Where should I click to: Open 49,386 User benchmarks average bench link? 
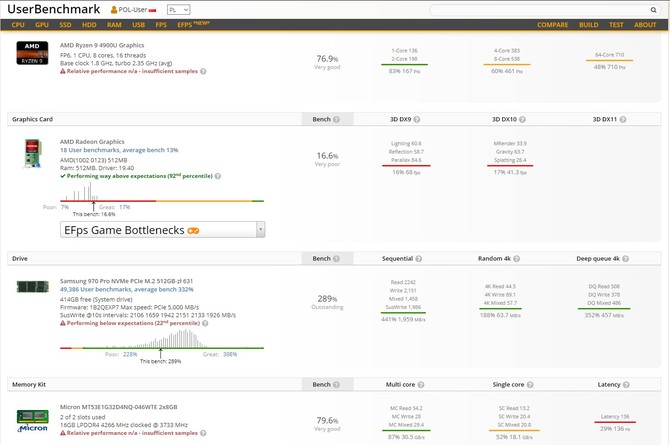click(x=126, y=289)
